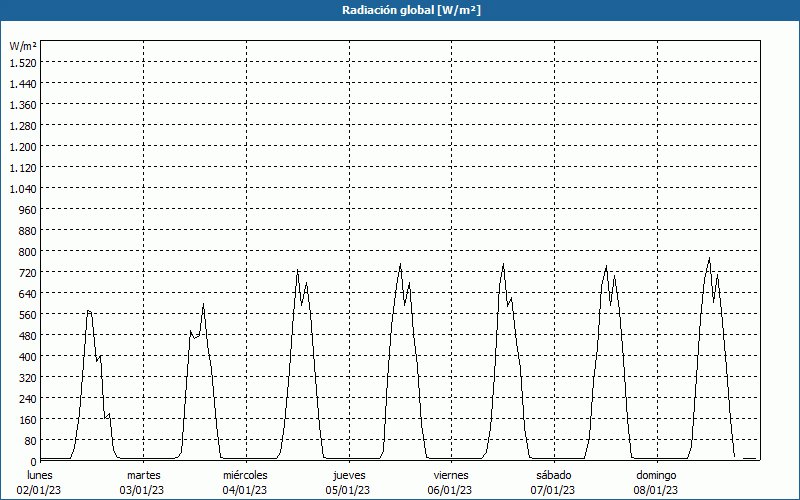The image size is (800, 500).
Task: Click the '320' y-axis value
Action: [x=28, y=378]
